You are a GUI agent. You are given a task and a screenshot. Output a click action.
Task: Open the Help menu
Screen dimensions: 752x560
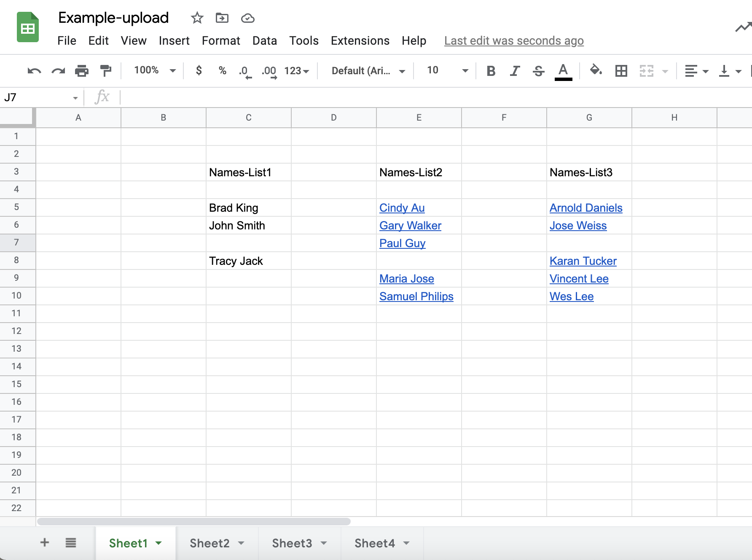coord(414,40)
